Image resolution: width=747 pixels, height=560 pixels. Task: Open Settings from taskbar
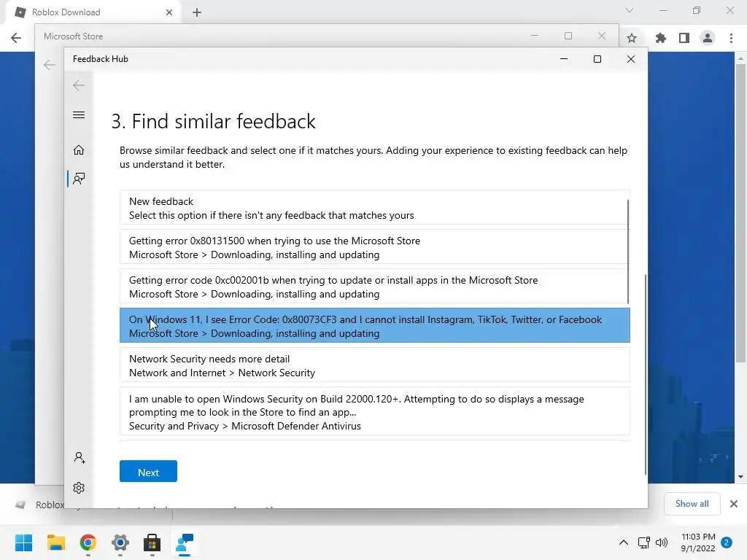(120, 542)
